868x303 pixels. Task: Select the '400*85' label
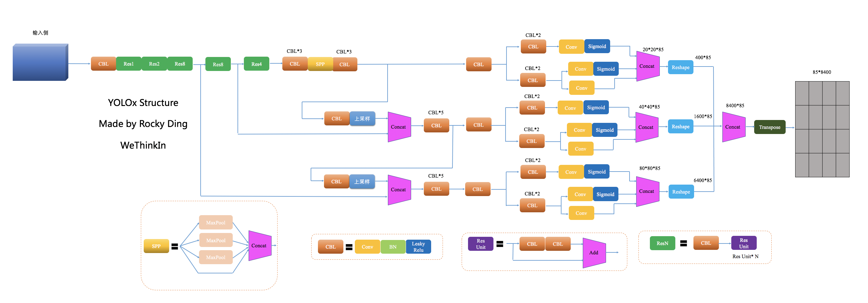tap(703, 58)
